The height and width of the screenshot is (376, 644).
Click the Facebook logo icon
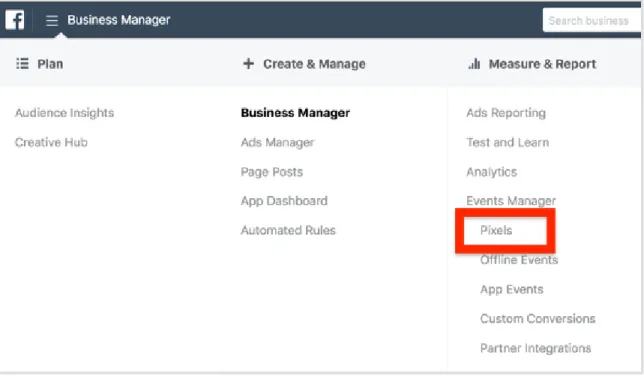15,20
